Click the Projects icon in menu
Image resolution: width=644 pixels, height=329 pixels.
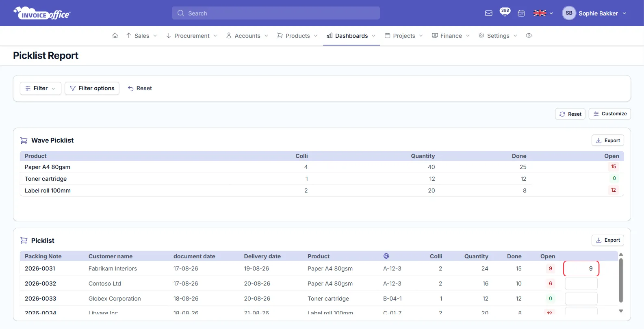click(387, 36)
